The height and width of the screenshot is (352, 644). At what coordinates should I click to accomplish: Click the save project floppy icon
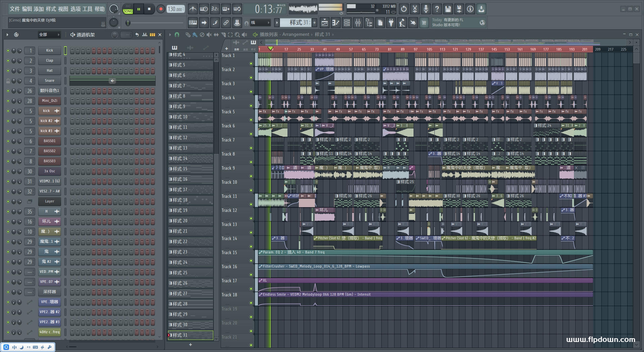[x=448, y=9]
